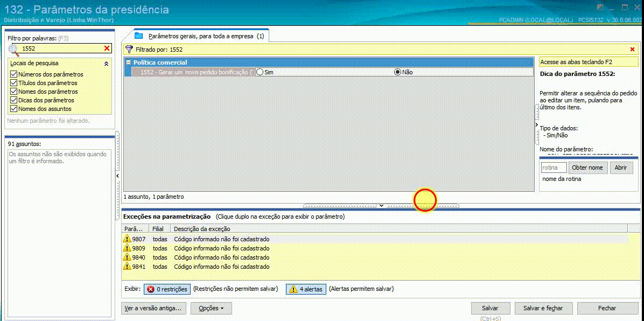Click warning icon of exception 9809
This screenshot has width=644, height=321.
pos(127,248)
